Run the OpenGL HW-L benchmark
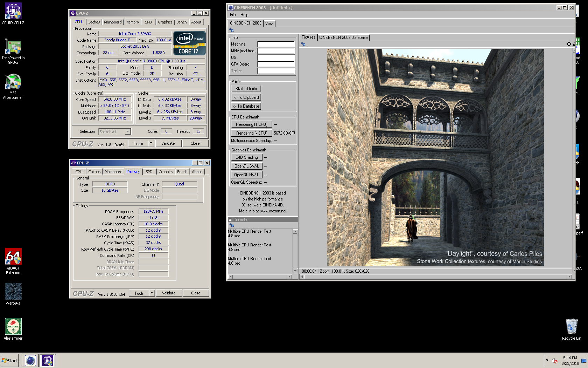This screenshot has height=368, width=588. pyautogui.click(x=247, y=175)
